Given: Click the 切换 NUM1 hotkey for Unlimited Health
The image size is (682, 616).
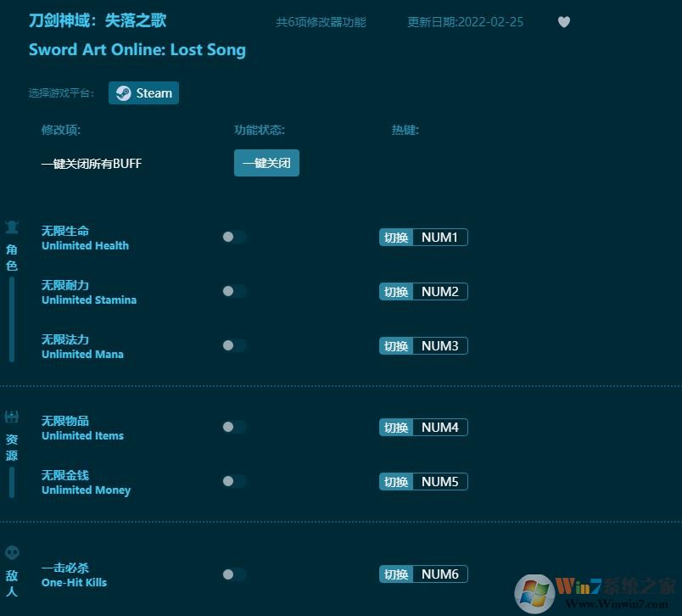Looking at the screenshot, I should tap(423, 237).
